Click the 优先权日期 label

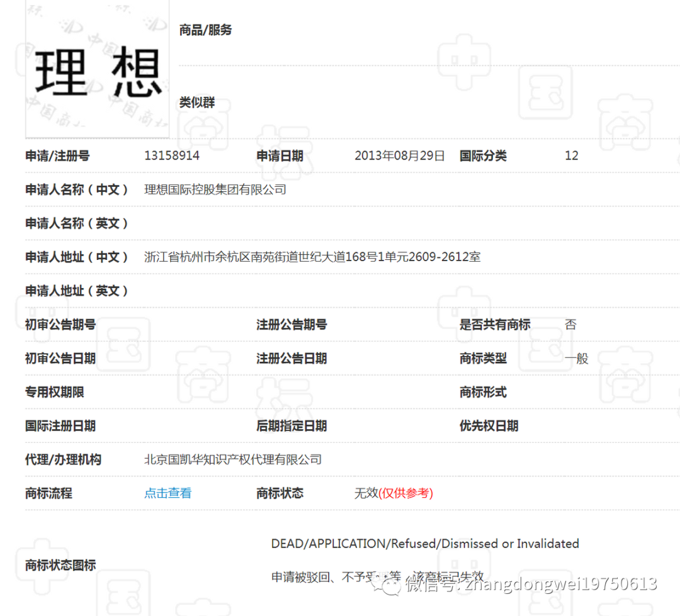[489, 426]
